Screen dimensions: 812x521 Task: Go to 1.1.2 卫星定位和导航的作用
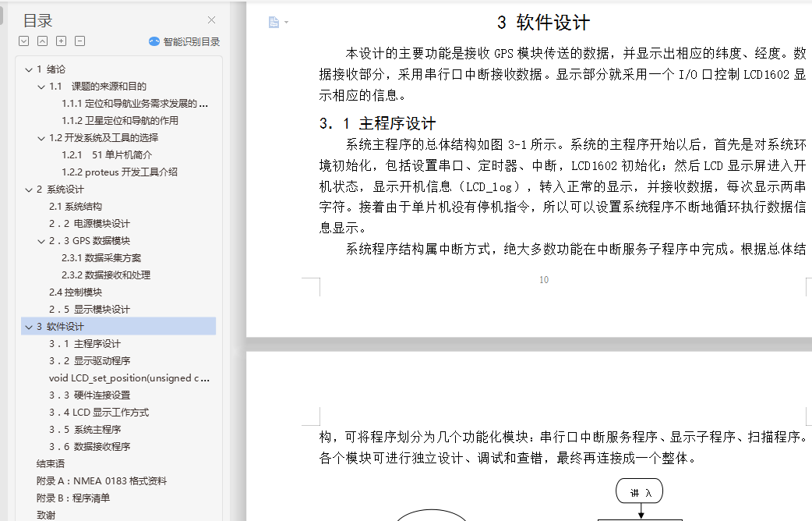[x=120, y=121]
